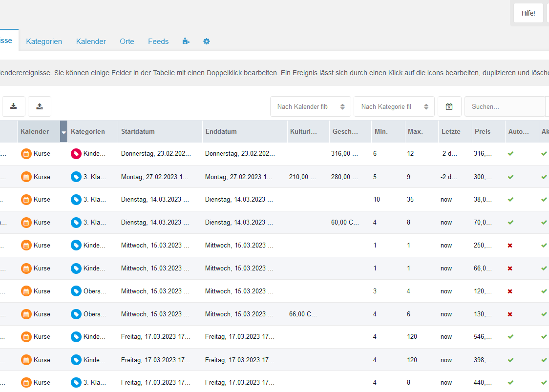Click the Hilfe! button
Image resolution: width=549 pixels, height=392 pixels.
coord(528,13)
